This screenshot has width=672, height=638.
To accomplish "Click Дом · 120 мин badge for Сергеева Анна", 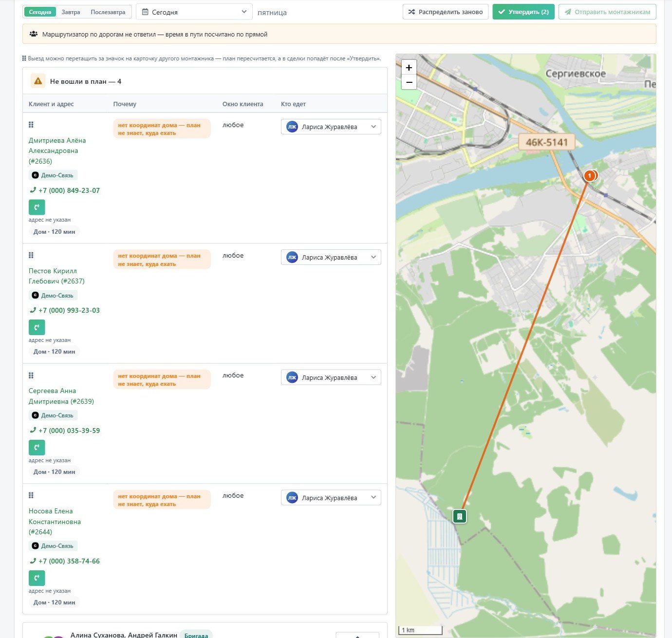I will [55, 472].
